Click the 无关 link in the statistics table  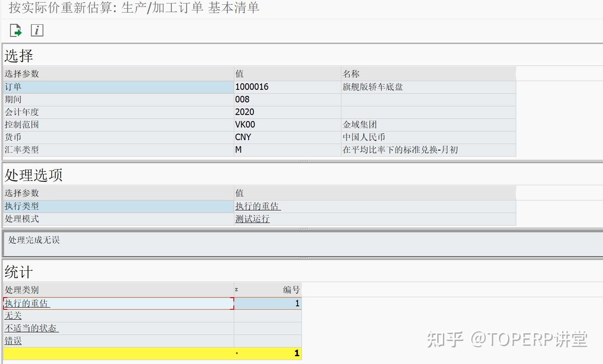click(13, 316)
